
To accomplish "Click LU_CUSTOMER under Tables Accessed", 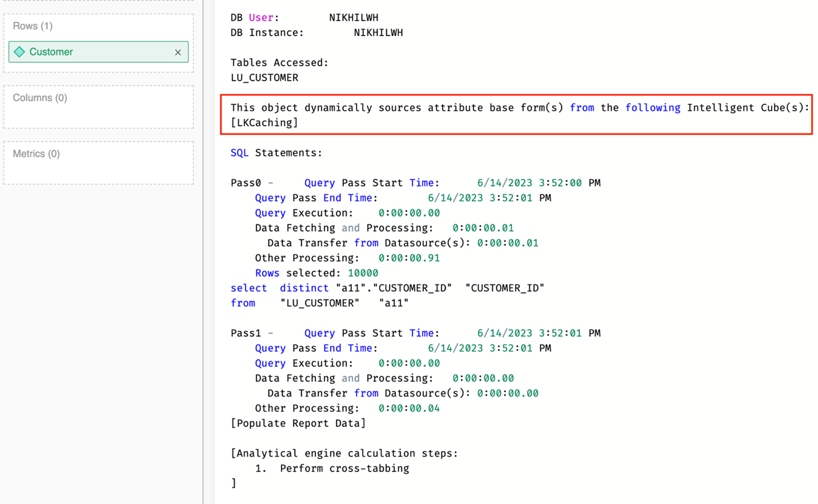I will coord(264,78).
